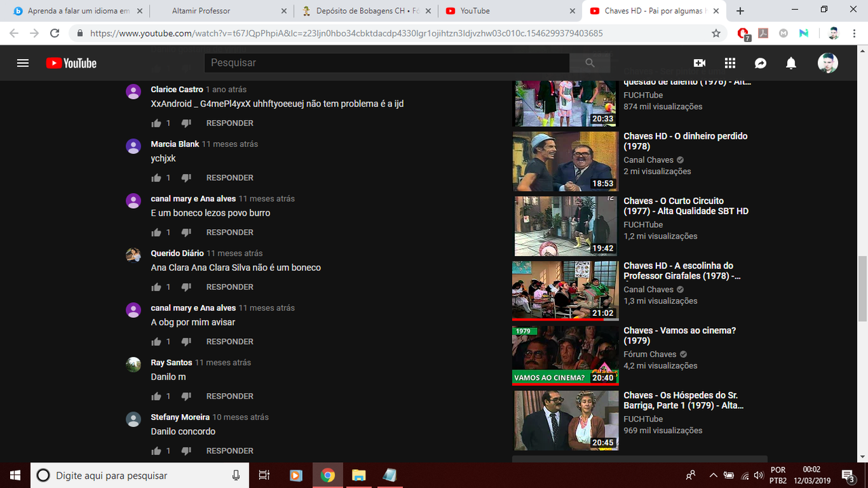Open the Windows Start menu
Viewport: 868px width, 488px height.
[x=14, y=475]
